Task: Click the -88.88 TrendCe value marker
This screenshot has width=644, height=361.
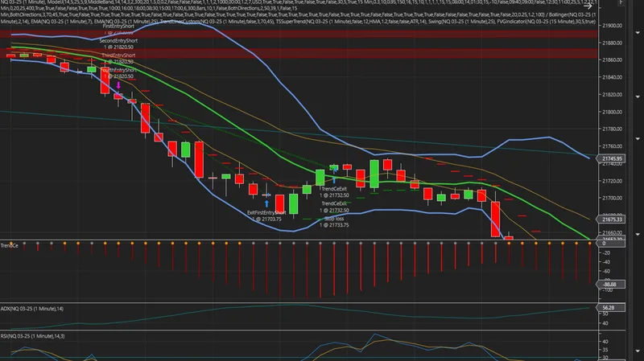Action: tap(611, 284)
